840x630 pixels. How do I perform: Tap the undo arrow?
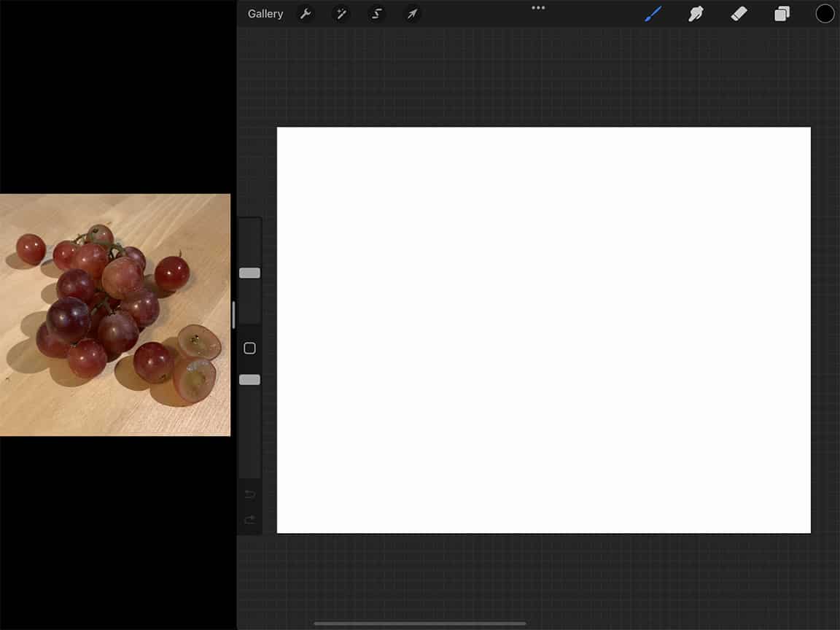(249, 494)
